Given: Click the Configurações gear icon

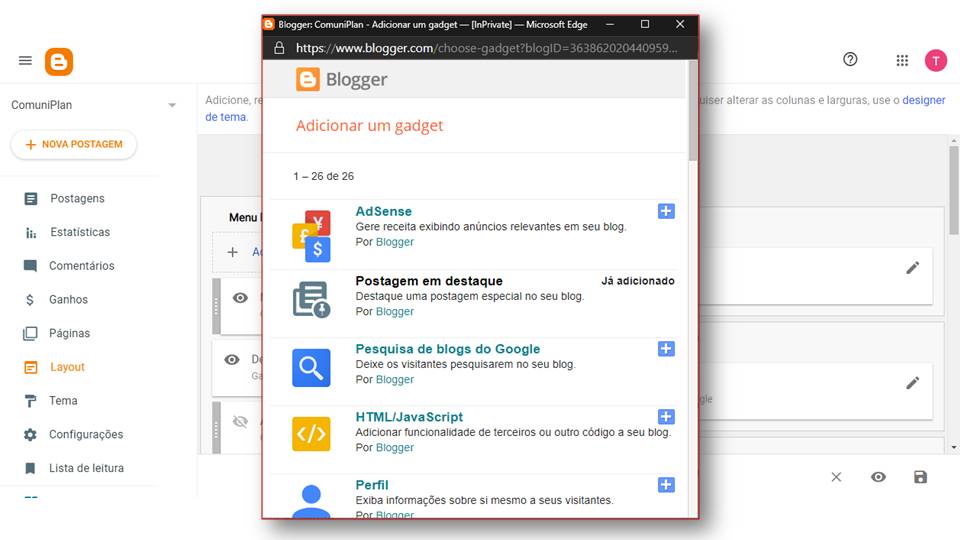Looking at the screenshot, I should pyautogui.click(x=30, y=435).
